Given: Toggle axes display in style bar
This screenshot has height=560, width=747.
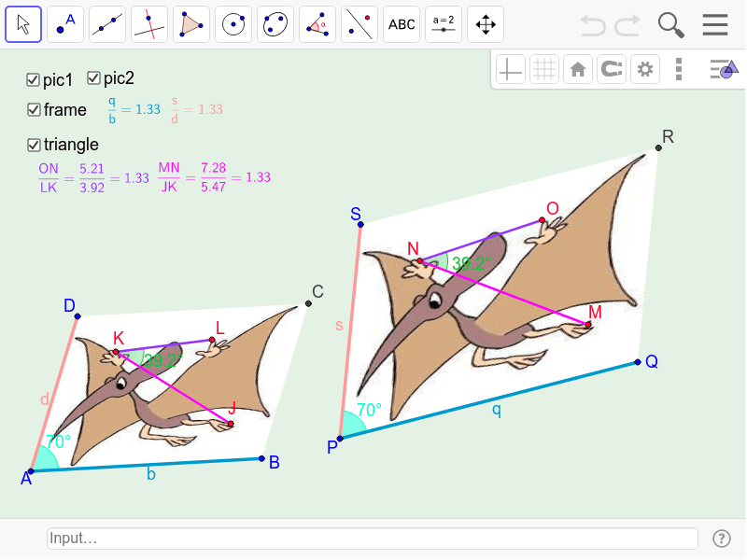Looking at the screenshot, I should 510,69.
